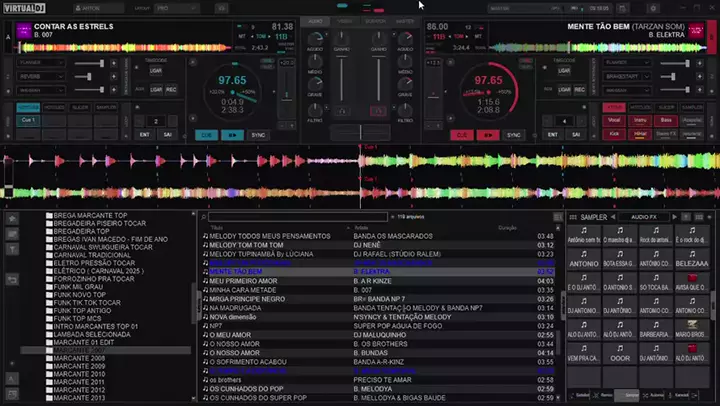Click the left deck pitch fader
The image size is (720, 406).
286,95
